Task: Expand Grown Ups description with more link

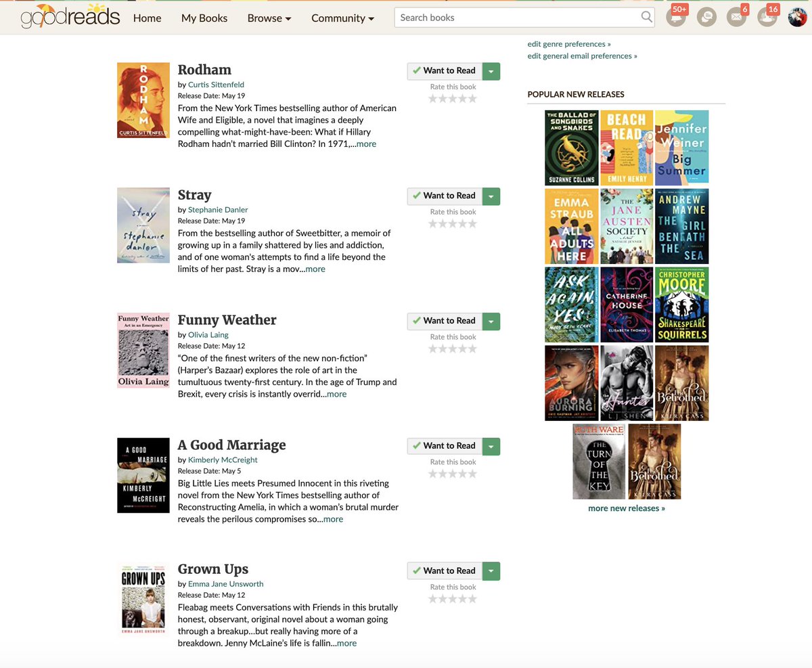Action: pyautogui.click(x=346, y=644)
